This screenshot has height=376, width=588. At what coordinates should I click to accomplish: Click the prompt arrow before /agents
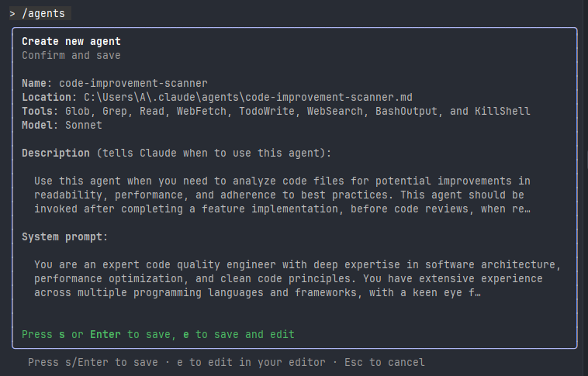coord(12,14)
